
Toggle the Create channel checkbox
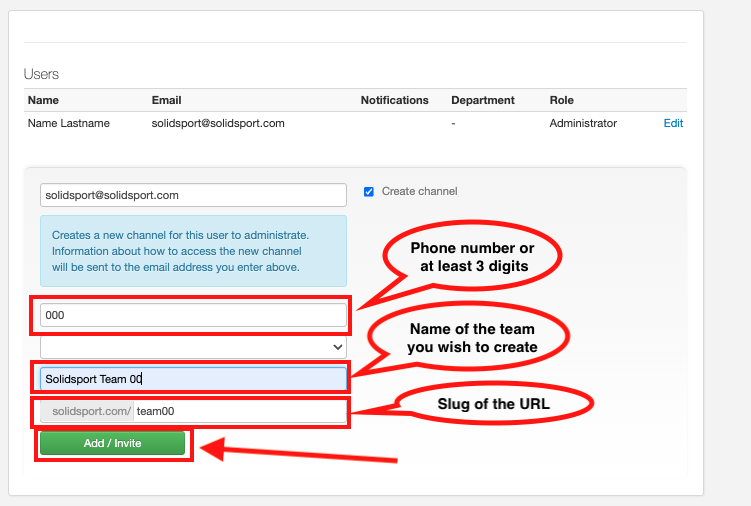369,191
